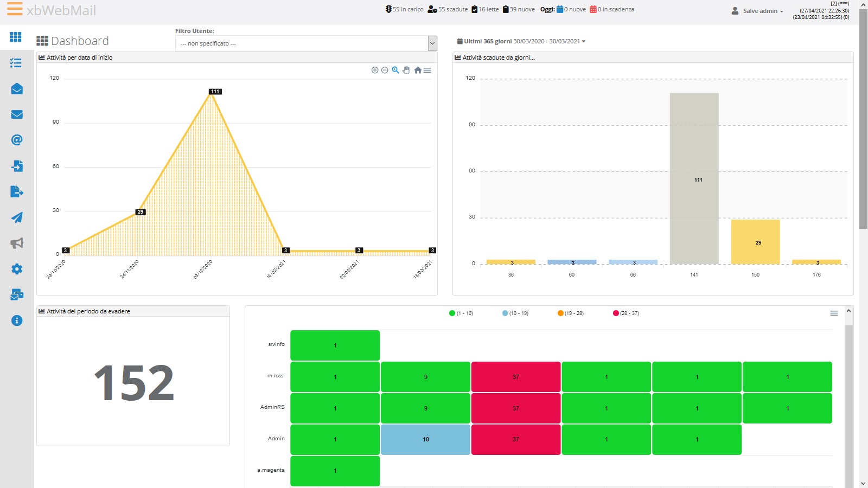Click the heatmap panel scroll-up arrow
This screenshot has width=868, height=488.
[849, 311]
